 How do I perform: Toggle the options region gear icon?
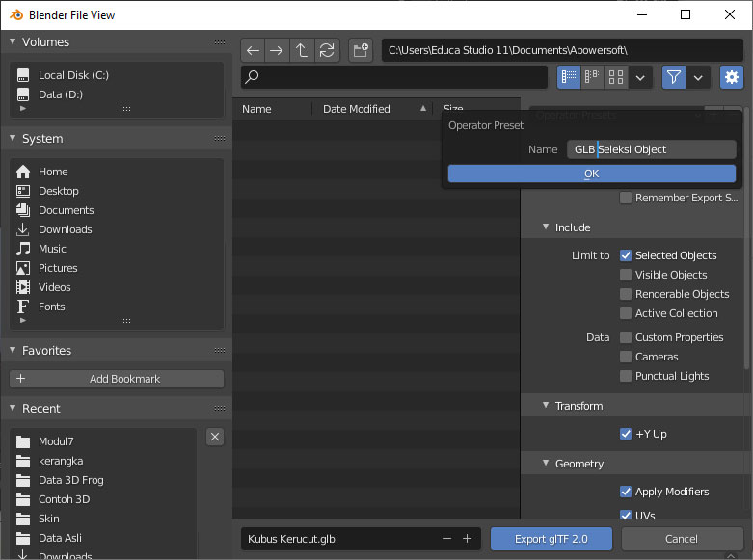click(732, 77)
